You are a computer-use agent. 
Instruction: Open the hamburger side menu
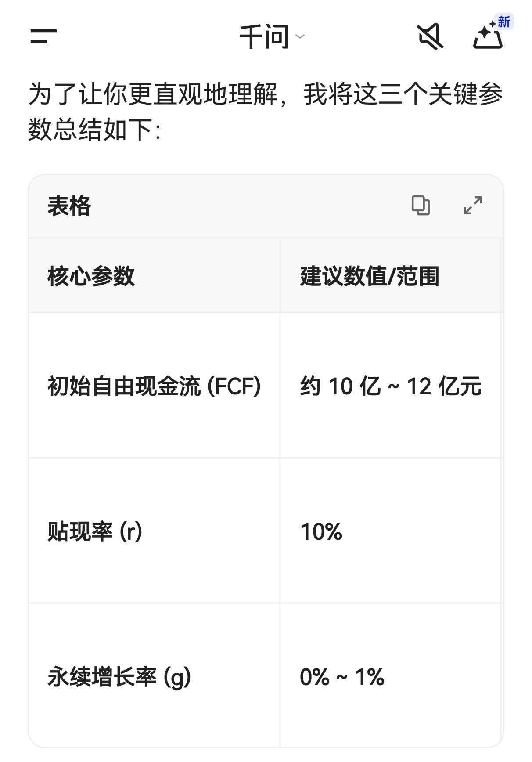pos(43,36)
